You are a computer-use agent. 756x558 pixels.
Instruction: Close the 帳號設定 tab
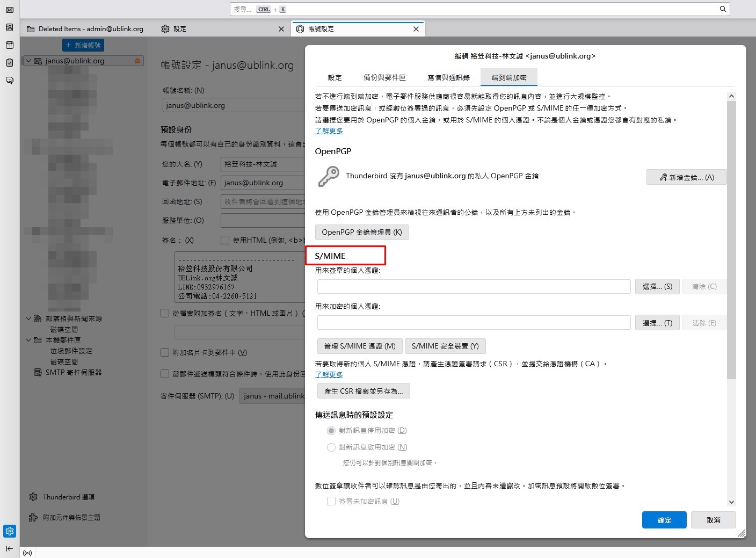click(x=416, y=29)
